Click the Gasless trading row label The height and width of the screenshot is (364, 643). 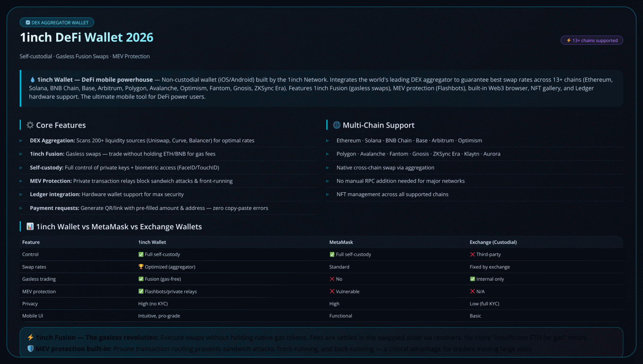click(39, 279)
